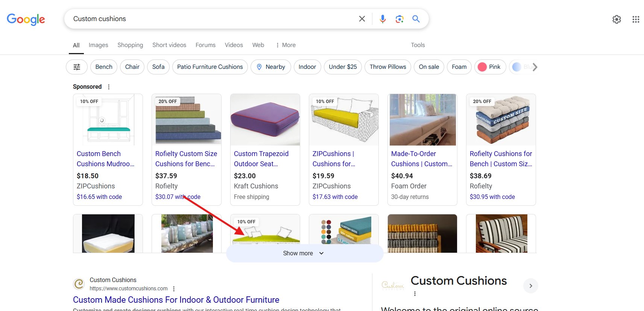Open Rofielty Cushions for Bench | Custom Size link

point(501,159)
